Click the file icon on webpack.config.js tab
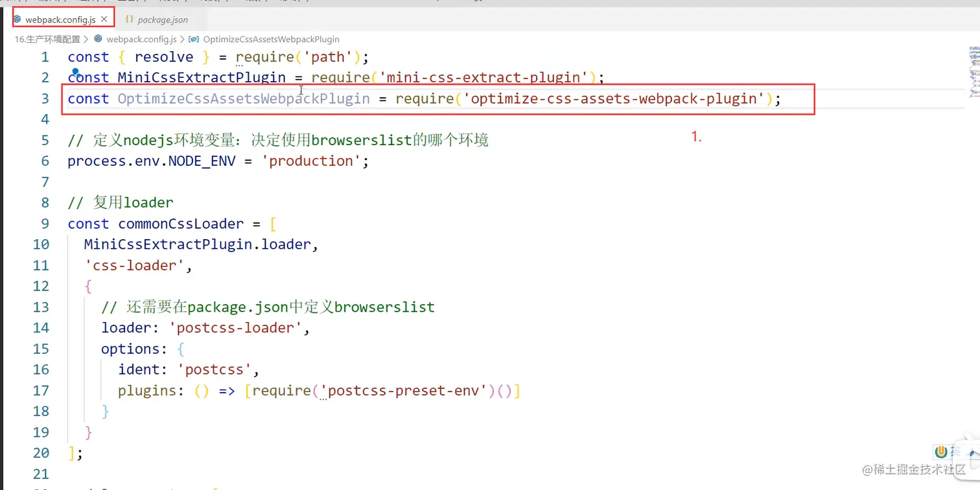Viewport: 980px width, 490px height. 17,19
